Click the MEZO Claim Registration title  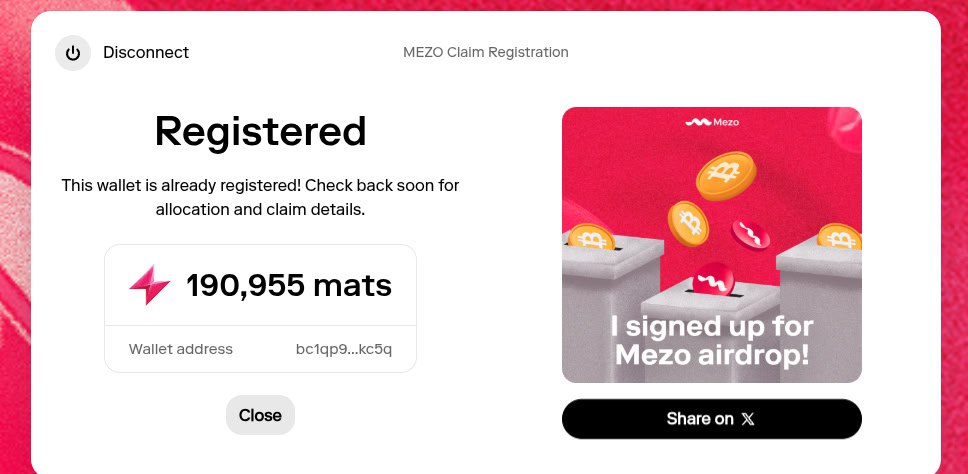(x=485, y=52)
